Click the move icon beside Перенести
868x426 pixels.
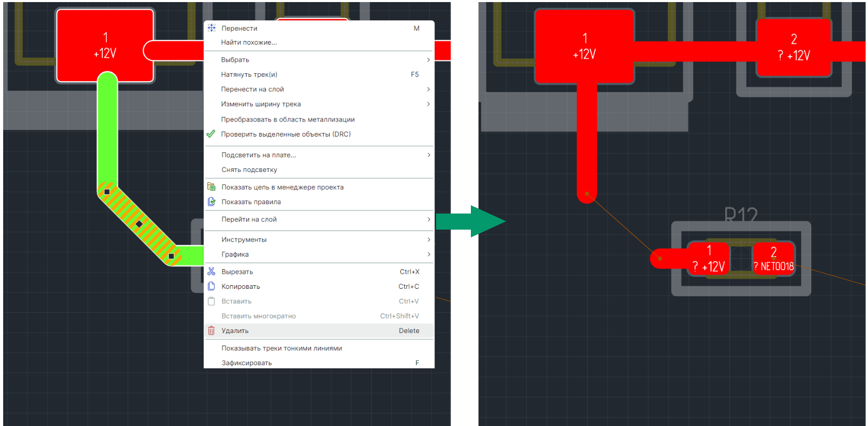click(211, 28)
